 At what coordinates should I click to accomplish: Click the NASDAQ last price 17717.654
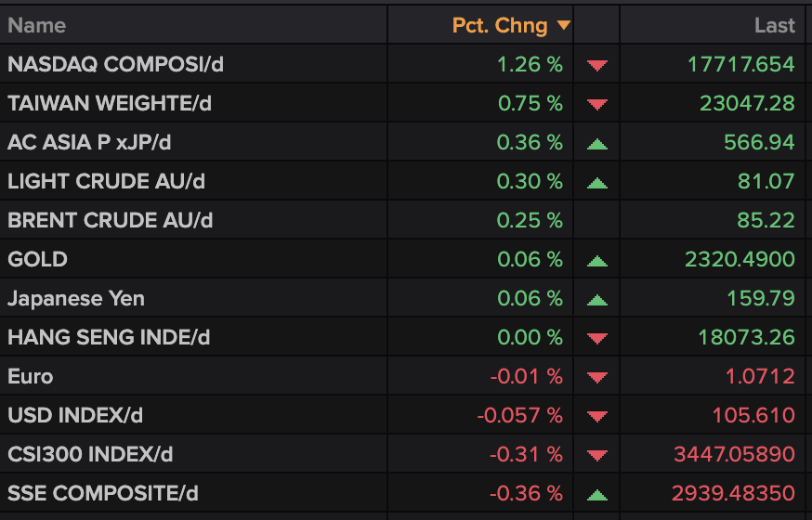(x=741, y=65)
